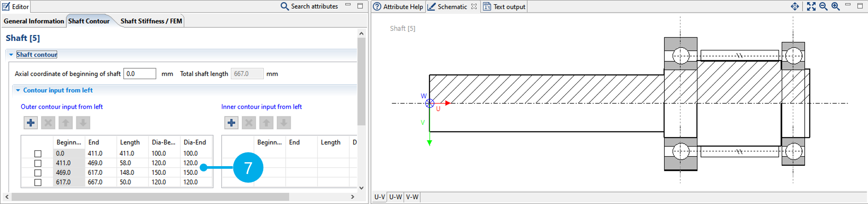Add row to outer contour table

pos(31,123)
